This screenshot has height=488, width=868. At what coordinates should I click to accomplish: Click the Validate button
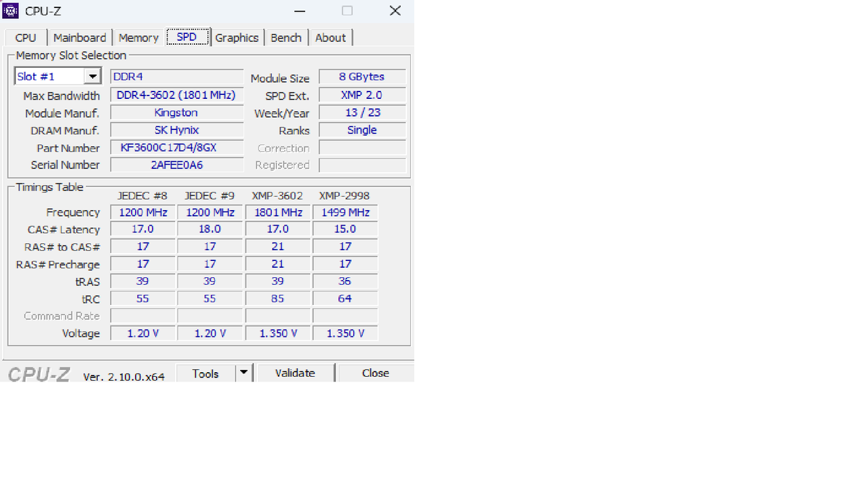(x=295, y=373)
